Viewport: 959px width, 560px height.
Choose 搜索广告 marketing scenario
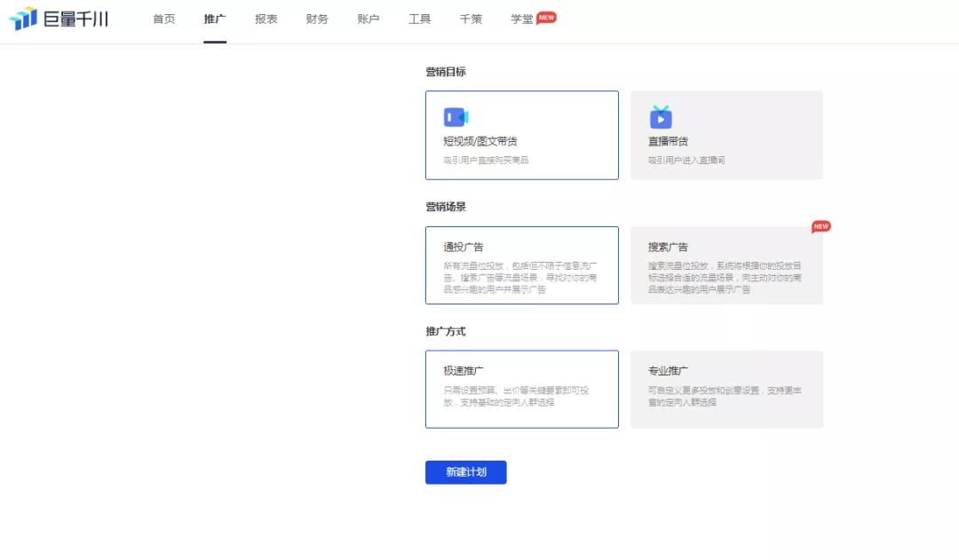point(726,265)
